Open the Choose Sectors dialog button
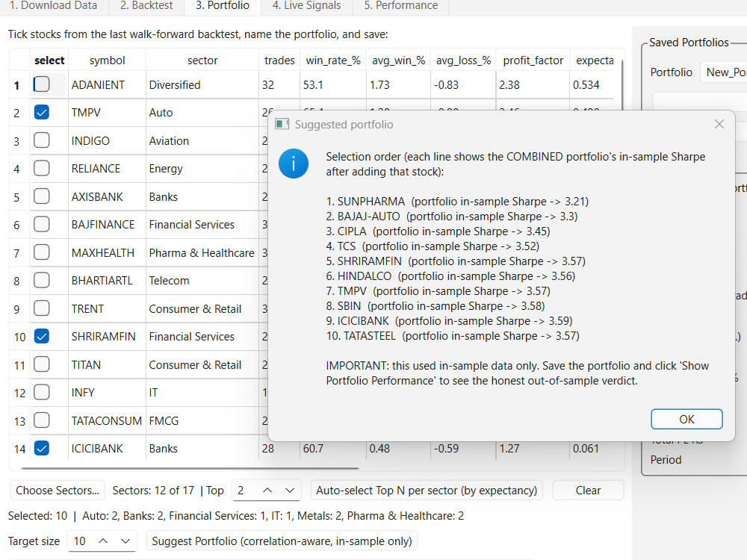The image size is (747, 560). [58, 490]
